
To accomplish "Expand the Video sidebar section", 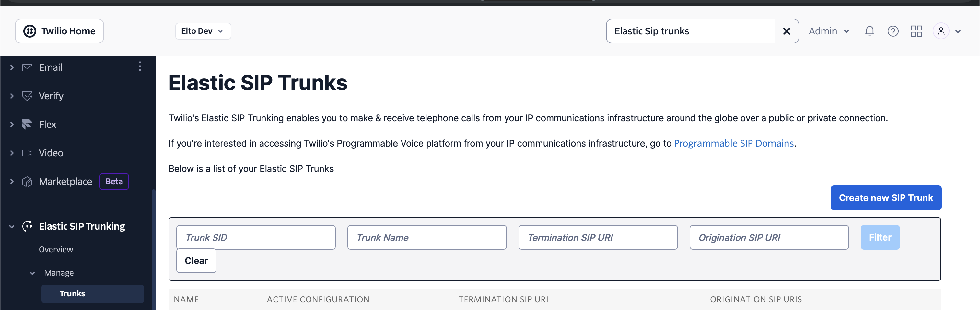I will pyautogui.click(x=12, y=153).
